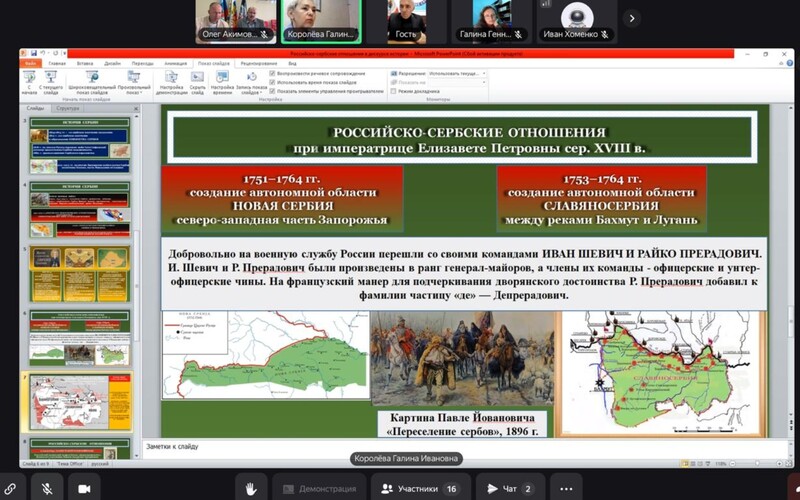Raise hand in the meeting
Screen dimensions: 800x500
(251, 489)
